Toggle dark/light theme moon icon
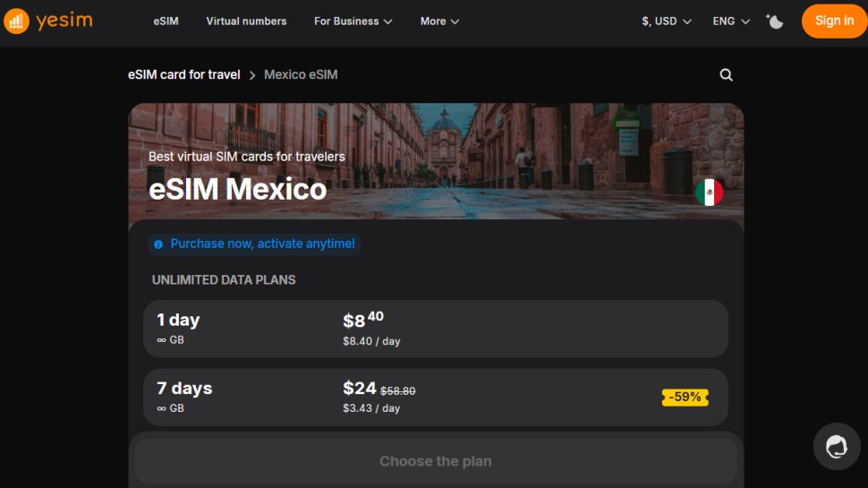868x488 pixels. (774, 21)
